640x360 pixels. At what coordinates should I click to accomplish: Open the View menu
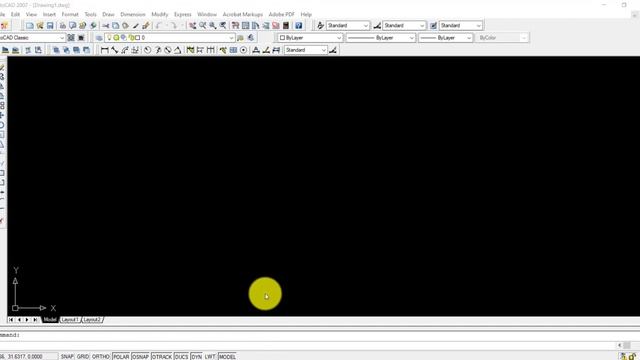coord(31,14)
